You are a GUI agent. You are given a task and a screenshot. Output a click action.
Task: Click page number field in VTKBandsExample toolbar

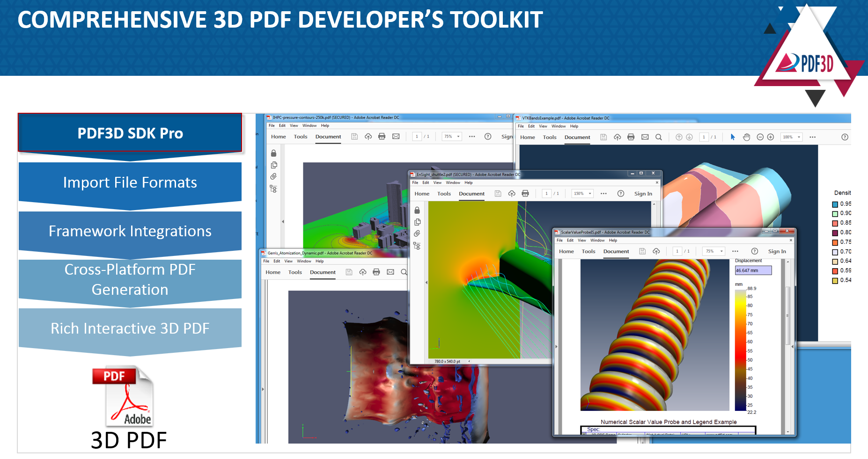coord(704,137)
